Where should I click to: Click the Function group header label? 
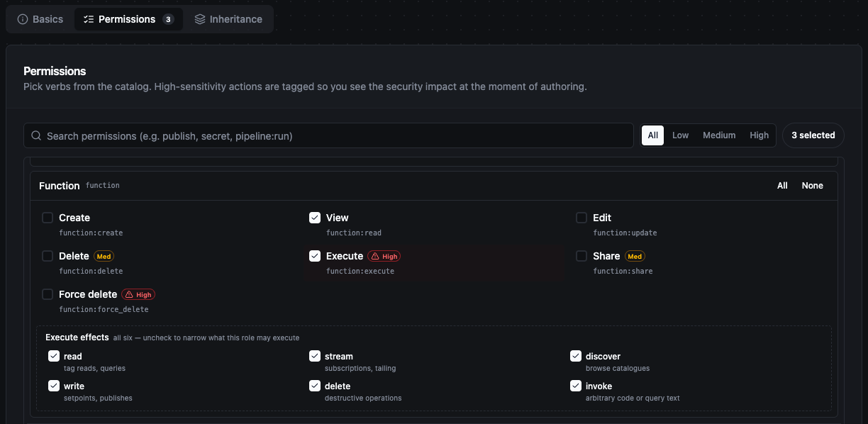click(60, 186)
